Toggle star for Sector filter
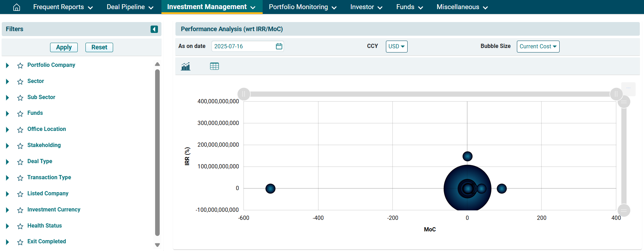This screenshot has width=644, height=251. (x=20, y=82)
